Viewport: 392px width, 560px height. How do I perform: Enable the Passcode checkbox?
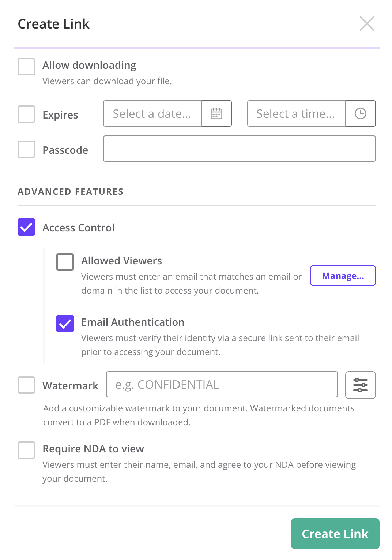pos(26,149)
